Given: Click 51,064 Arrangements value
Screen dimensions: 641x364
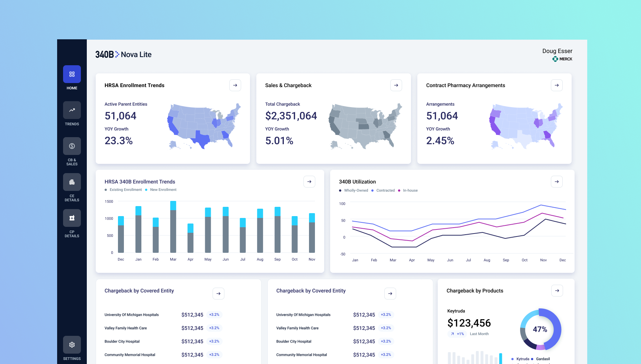Looking at the screenshot, I should [x=442, y=116].
